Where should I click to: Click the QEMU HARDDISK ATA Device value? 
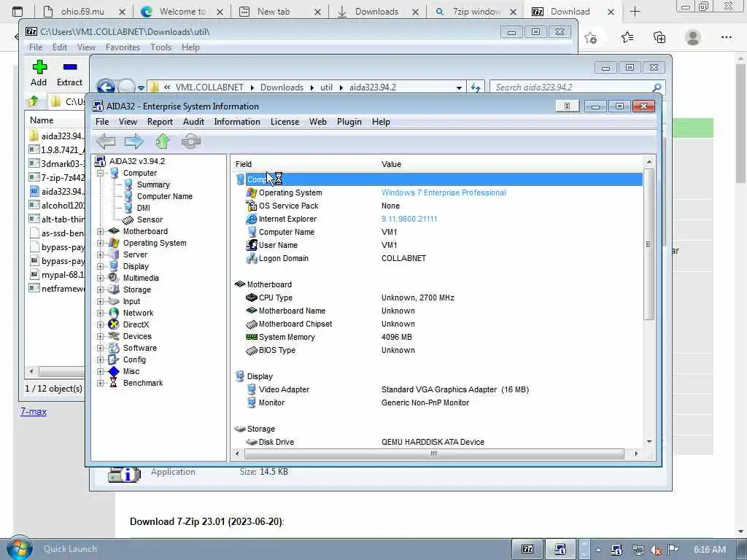tap(433, 442)
